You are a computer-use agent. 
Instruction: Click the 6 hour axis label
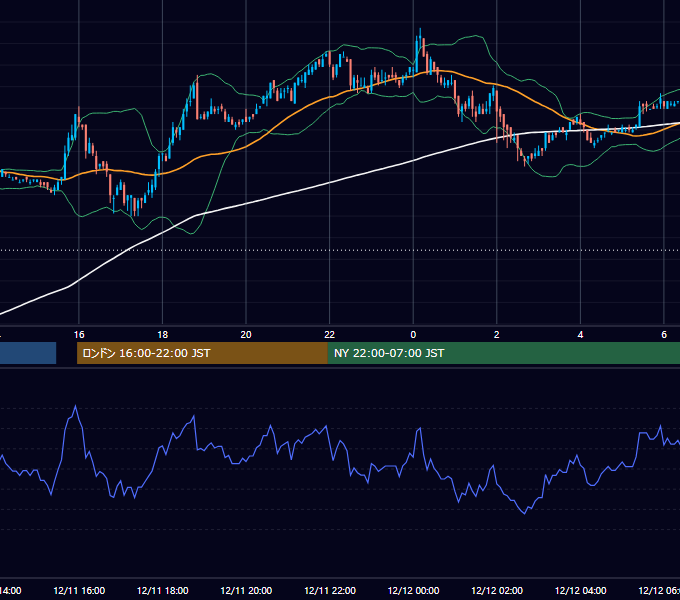(664, 335)
